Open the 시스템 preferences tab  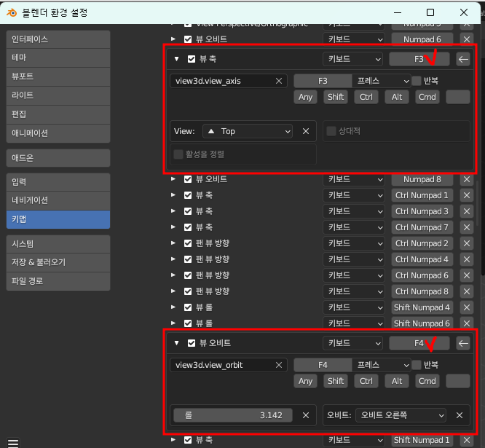58,244
